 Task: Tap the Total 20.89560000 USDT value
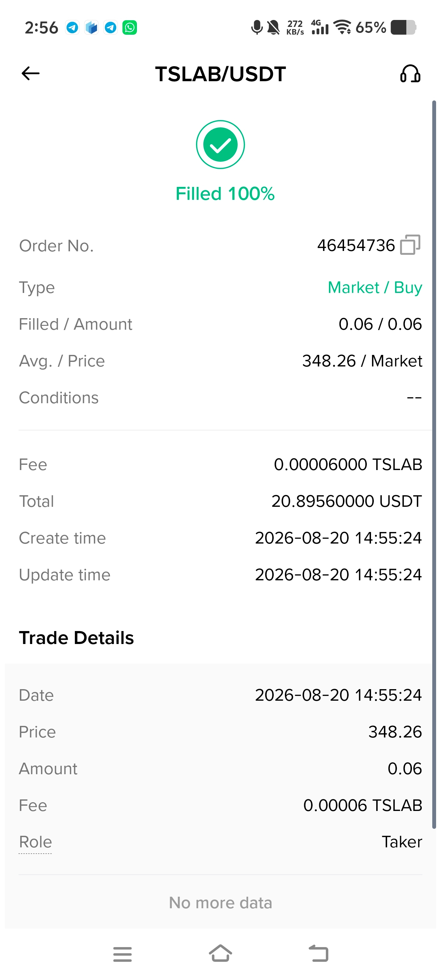click(x=346, y=501)
